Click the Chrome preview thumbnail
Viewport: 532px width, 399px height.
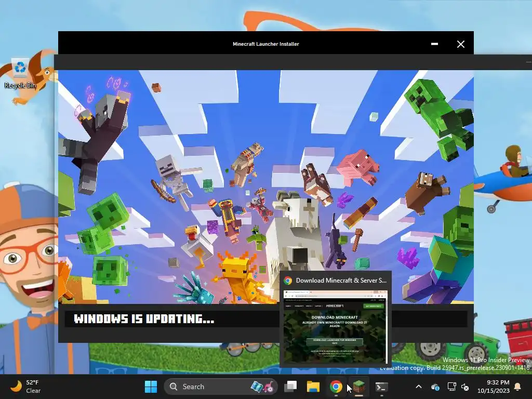point(335,327)
